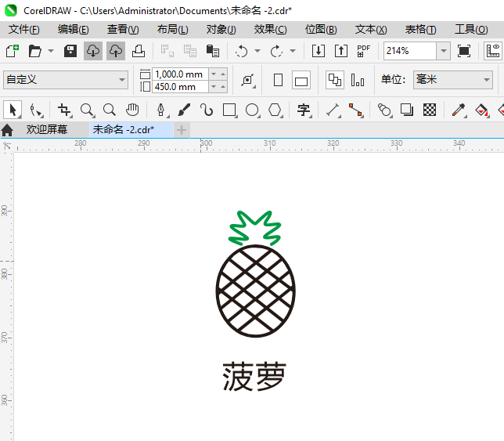Switch to the 未命名 -2.cdr tab

(131, 129)
